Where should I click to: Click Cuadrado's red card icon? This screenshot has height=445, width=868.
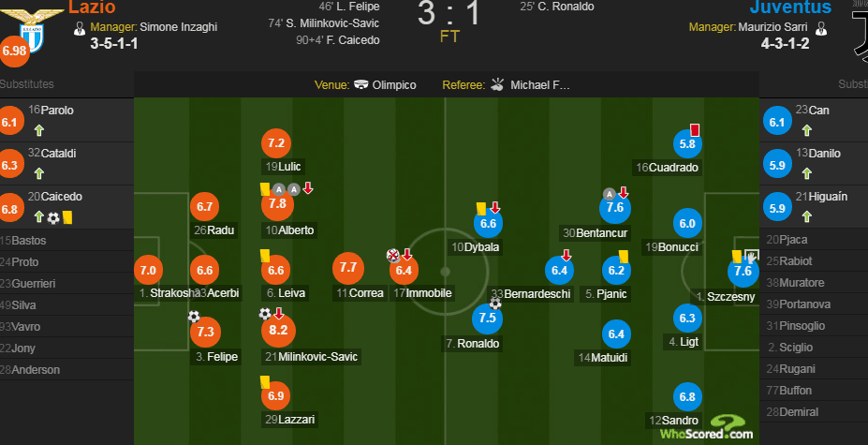coord(696,130)
